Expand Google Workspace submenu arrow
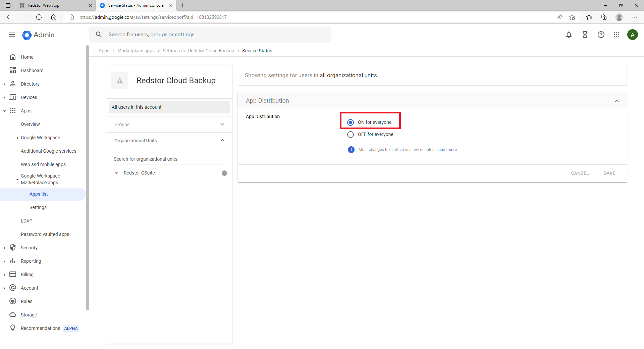The image size is (644, 349). tap(17, 138)
